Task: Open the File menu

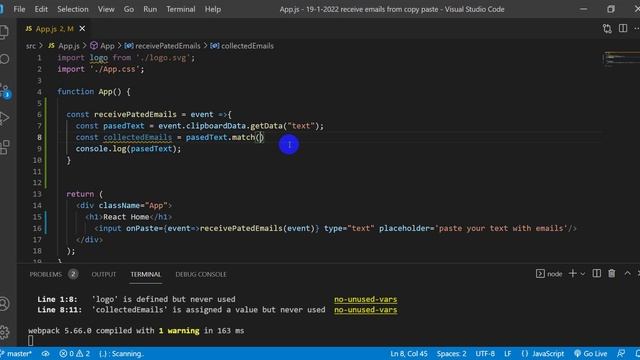Action: pos(19,9)
